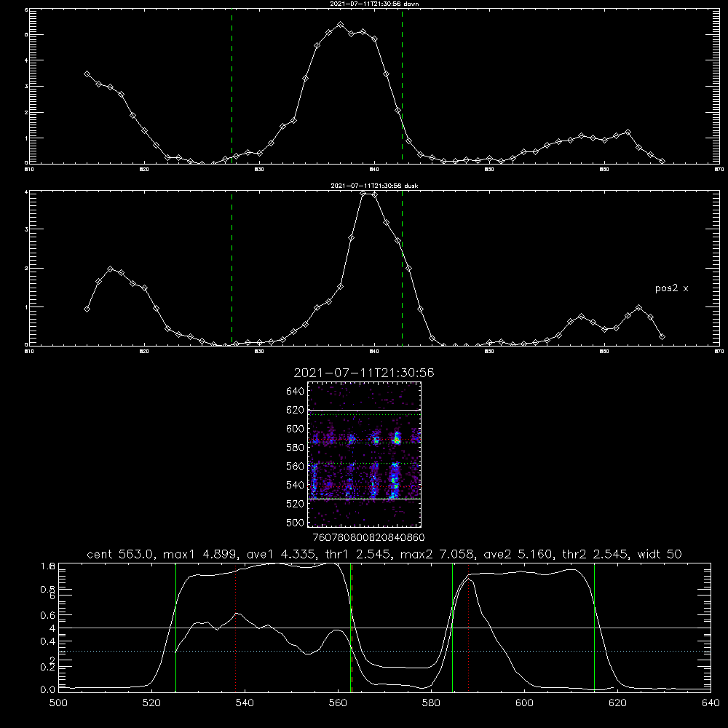Click the 500 label on bottom plot x-axis
The image size is (728, 728).
tap(58, 703)
